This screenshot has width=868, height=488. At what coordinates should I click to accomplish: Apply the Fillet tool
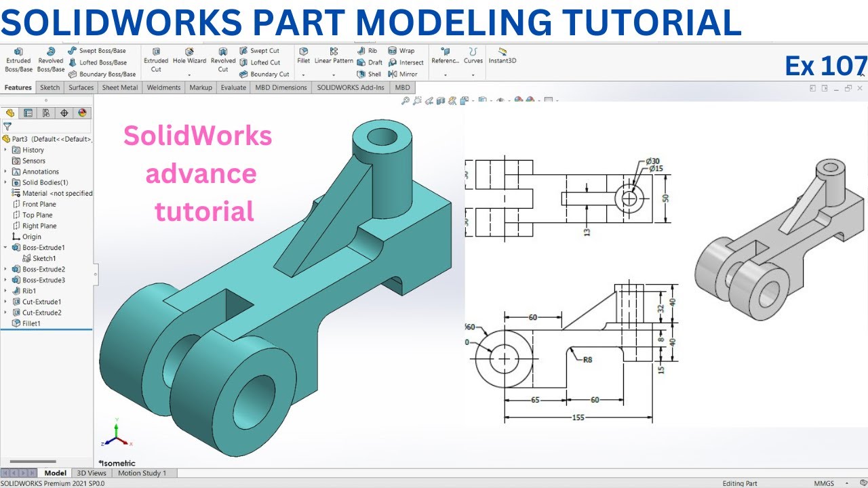(x=303, y=56)
